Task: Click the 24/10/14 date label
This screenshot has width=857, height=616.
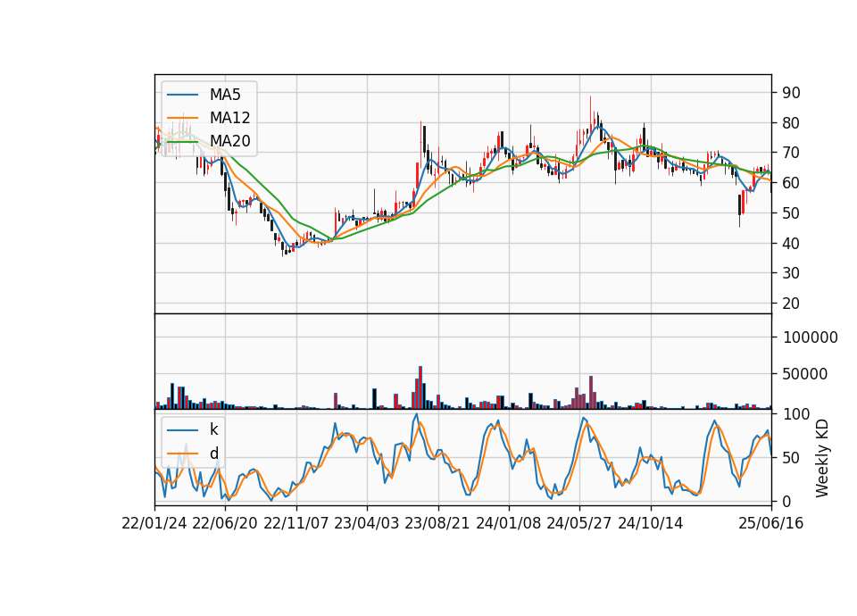Action: click(651, 523)
